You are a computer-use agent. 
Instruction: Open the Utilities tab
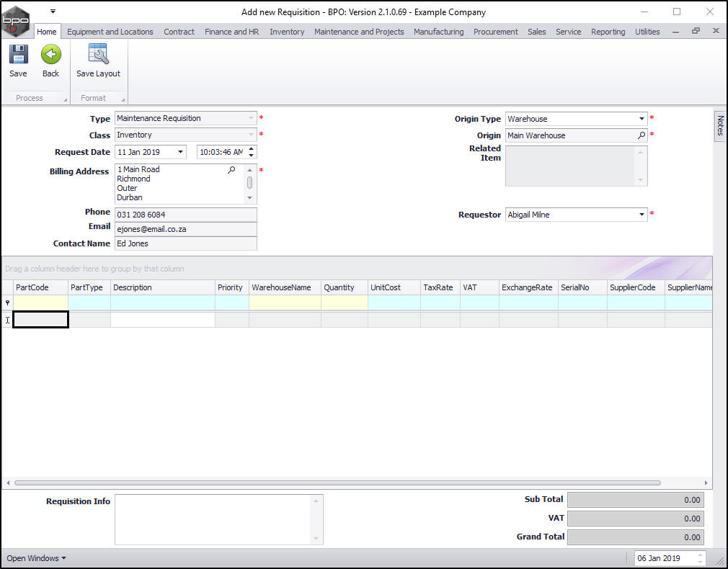(647, 32)
